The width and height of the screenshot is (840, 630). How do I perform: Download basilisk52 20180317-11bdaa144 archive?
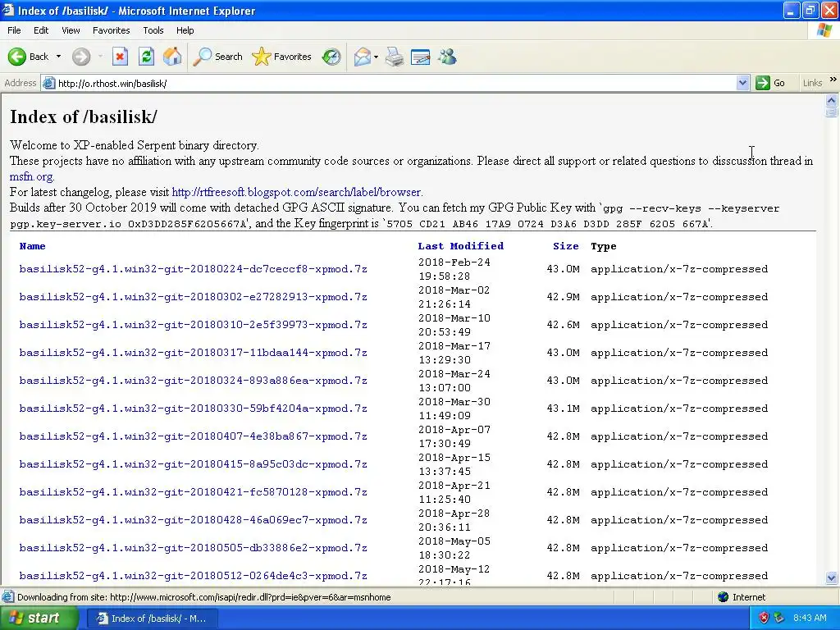click(x=193, y=353)
